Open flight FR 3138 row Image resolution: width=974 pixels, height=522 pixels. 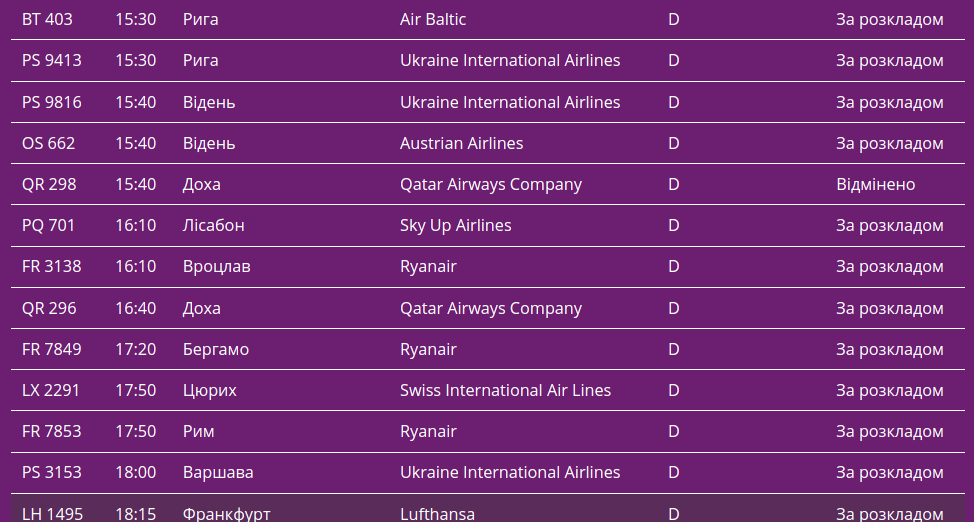(x=52, y=266)
